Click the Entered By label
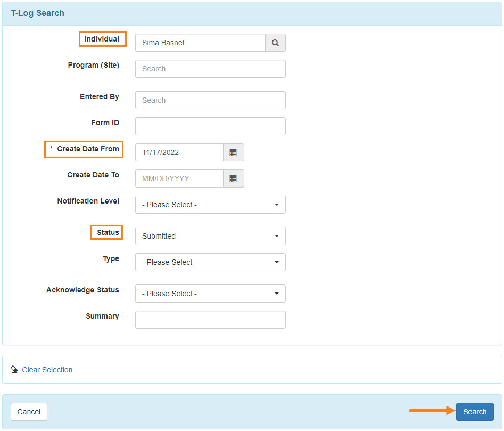The width and height of the screenshot is (504, 431). [100, 97]
